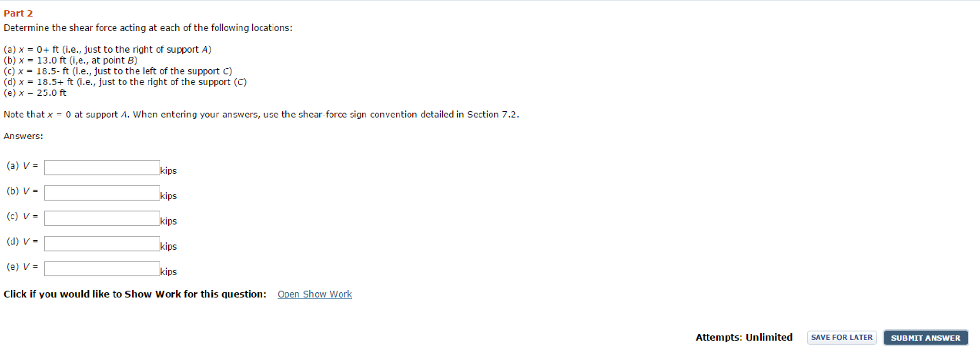Click location line (e) x = 25.0 ft
Screen dimensions: 980x355
tap(35, 93)
